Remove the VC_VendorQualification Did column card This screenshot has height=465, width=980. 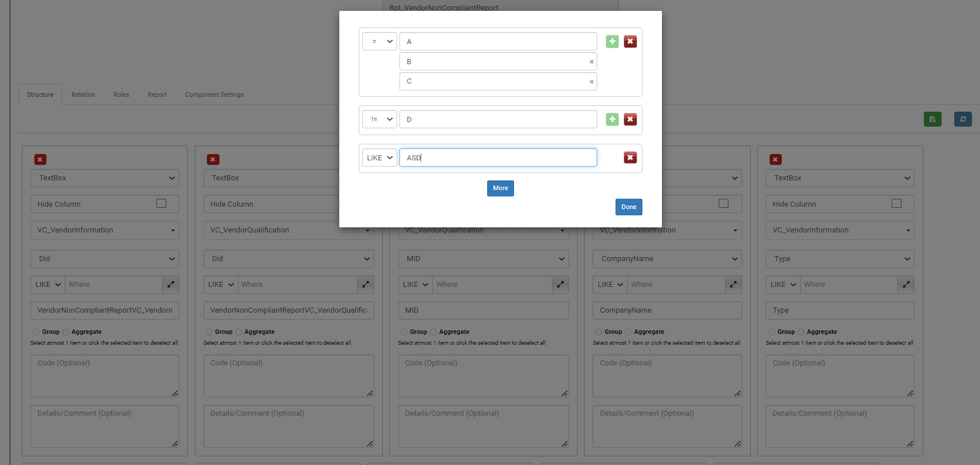point(213,160)
